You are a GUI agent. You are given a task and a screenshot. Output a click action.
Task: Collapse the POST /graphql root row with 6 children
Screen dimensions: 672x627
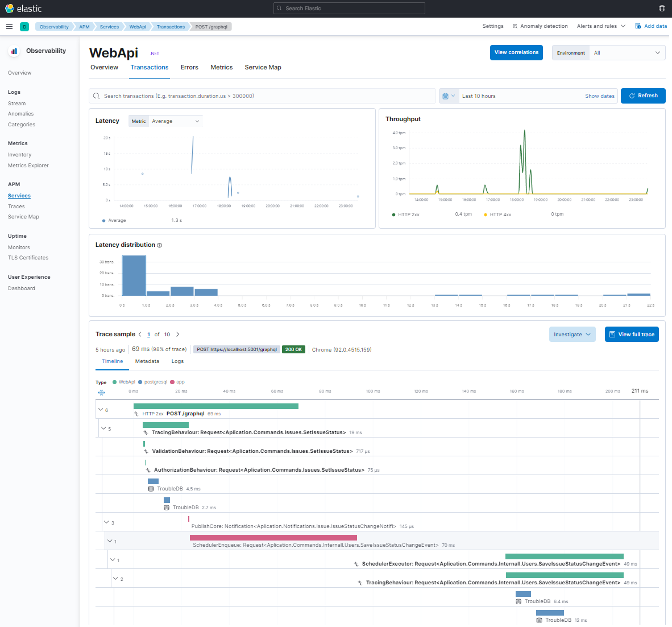[x=101, y=410]
